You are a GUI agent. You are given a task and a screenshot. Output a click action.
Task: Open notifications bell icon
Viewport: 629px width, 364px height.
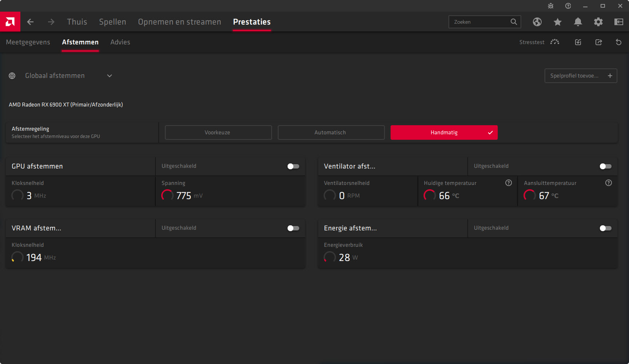(578, 22)
